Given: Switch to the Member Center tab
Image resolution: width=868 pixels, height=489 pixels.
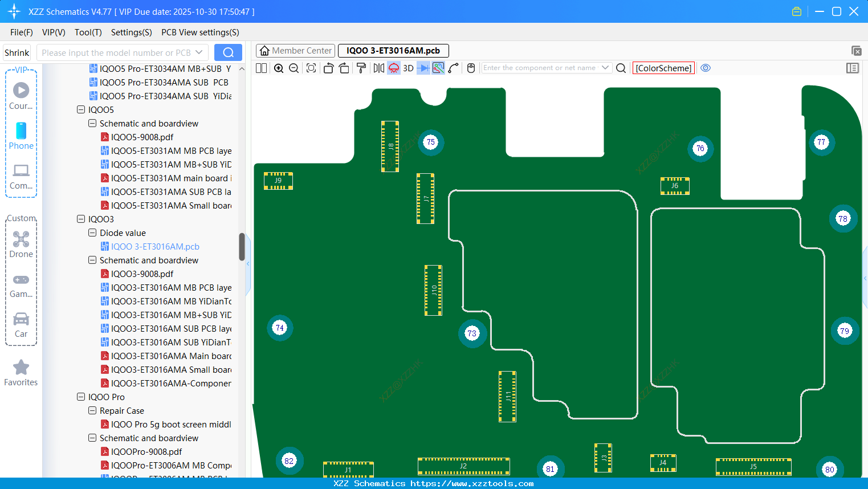Looking at the screenshot, I should point(295,51).
